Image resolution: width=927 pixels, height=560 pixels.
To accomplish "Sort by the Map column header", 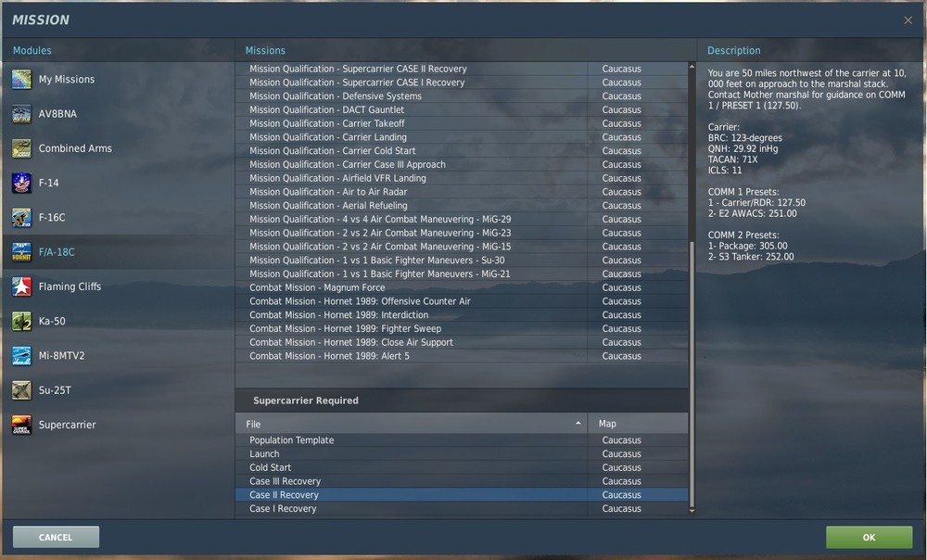I will click(x=638, y=424).
